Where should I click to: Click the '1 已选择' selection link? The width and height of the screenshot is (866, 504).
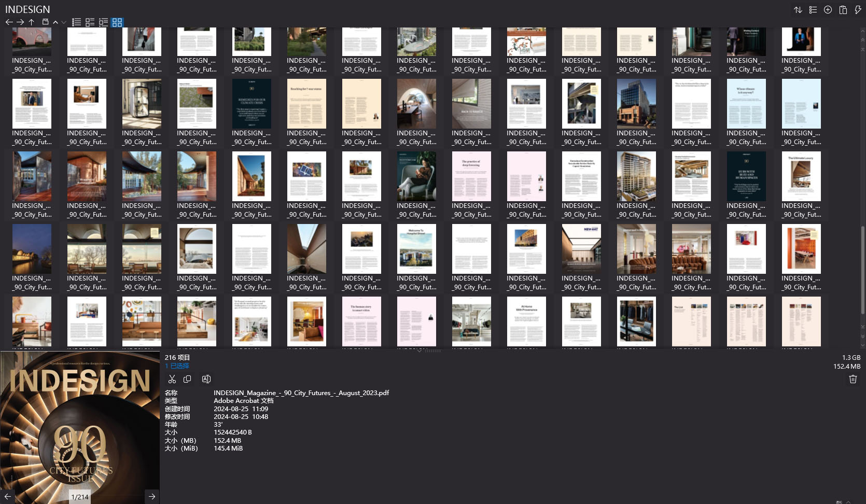(177, 366)
